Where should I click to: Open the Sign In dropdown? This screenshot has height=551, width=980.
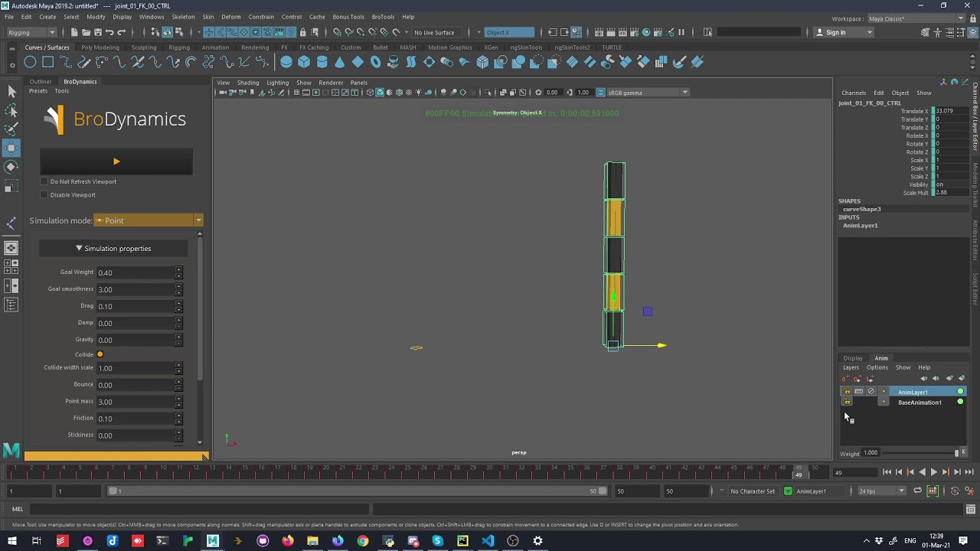tap(843, 32)
